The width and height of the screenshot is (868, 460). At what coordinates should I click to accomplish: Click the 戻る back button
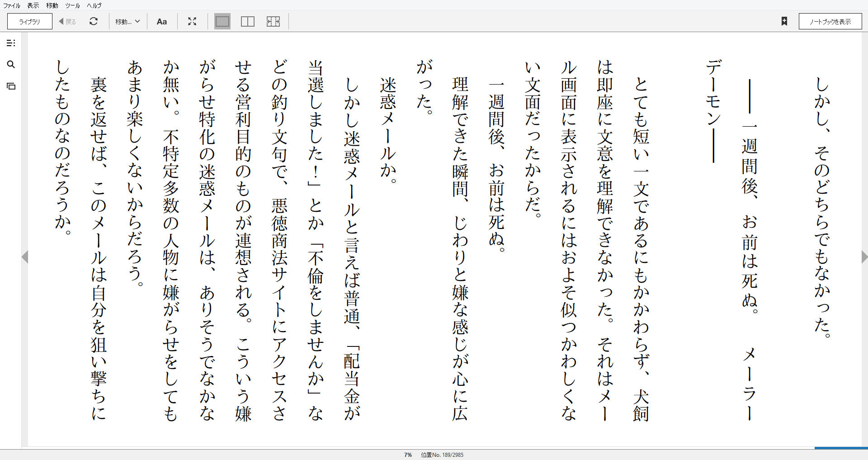67,21
